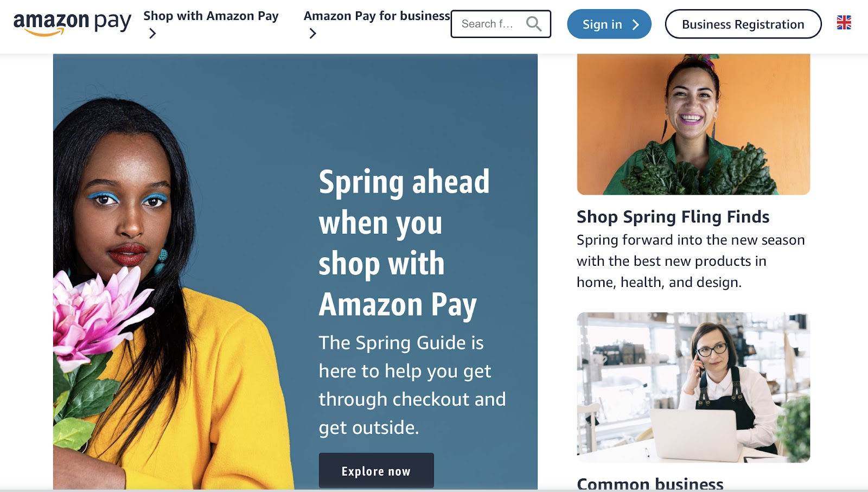Click the arrow inside Sign in button
Image resolution: width=868 pixels, height=492 pixels.
[x=636, y=24]
